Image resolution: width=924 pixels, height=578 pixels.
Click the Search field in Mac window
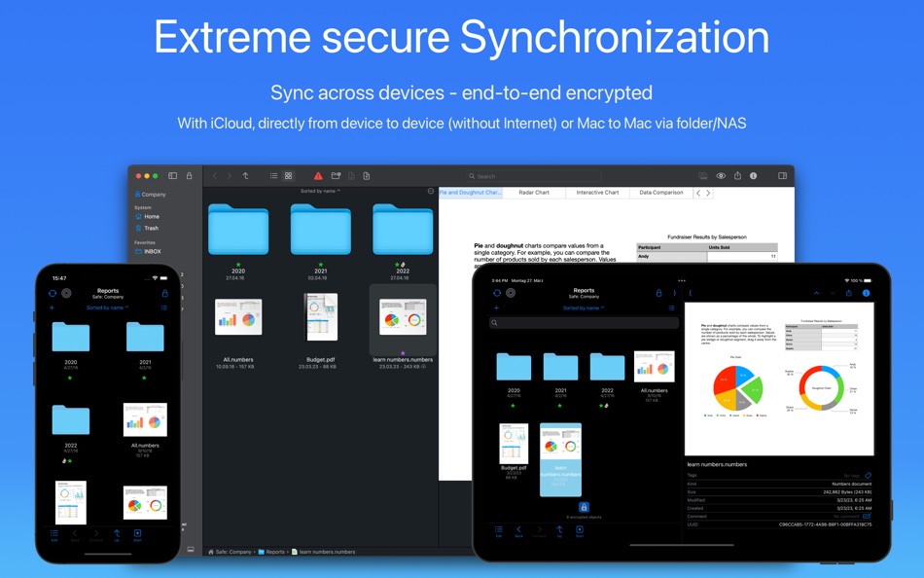tap(534, 176)
